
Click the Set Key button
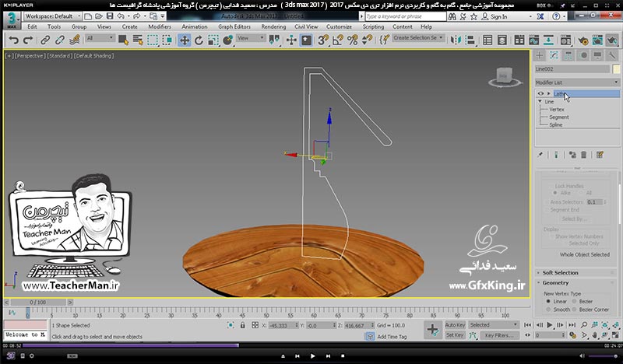pyautogui.click(x=455, y=335)
